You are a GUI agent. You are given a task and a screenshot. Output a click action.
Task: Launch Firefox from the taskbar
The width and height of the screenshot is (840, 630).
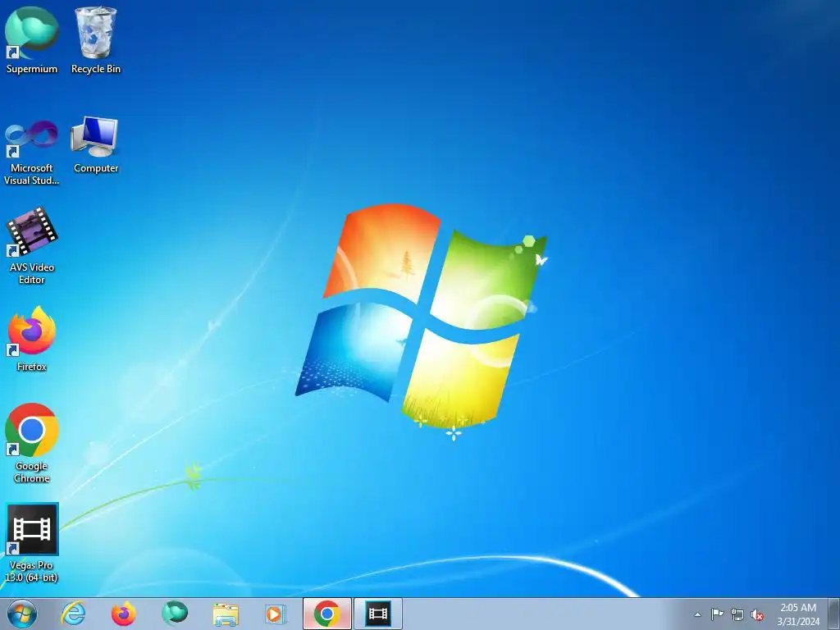pyautogui.click(x=124, y=614)
